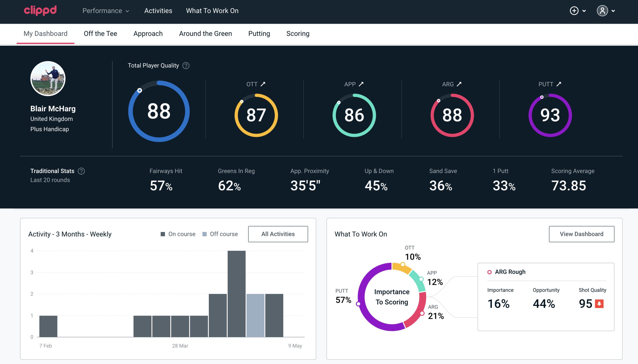Select What To Work On navigation link
The image size is (638, 364).
tap(212, 11)
